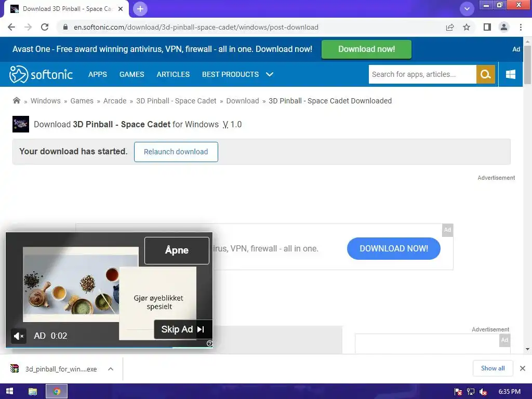Click the muted volume tray icon
The height and width of the screenshot is (399, 532).
(x=483, y=392)
